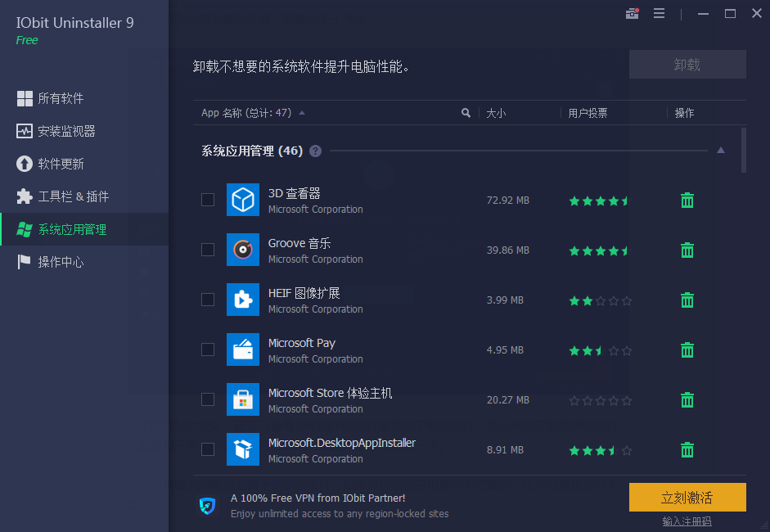Check the Microsoft Store 体验主机 checkbox
Image resolution: width=770 pixels, height=532 pixels.
(x=208, y=400)
